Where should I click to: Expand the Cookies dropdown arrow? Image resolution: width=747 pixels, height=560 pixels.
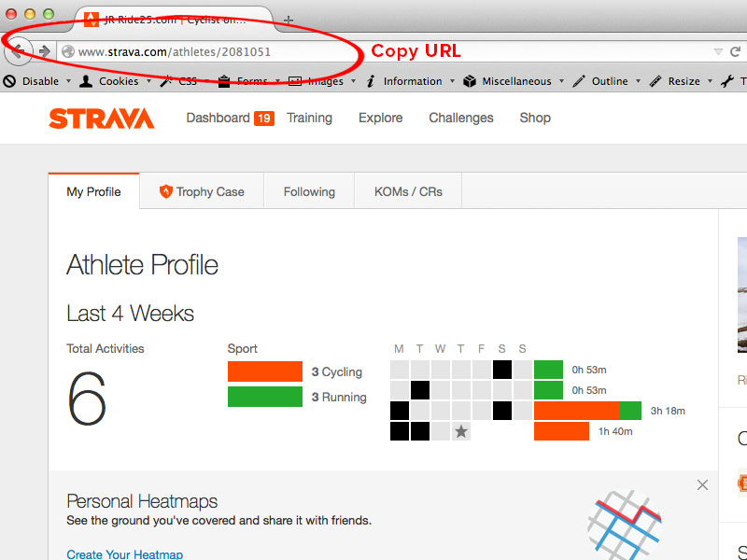click(148, 81)
